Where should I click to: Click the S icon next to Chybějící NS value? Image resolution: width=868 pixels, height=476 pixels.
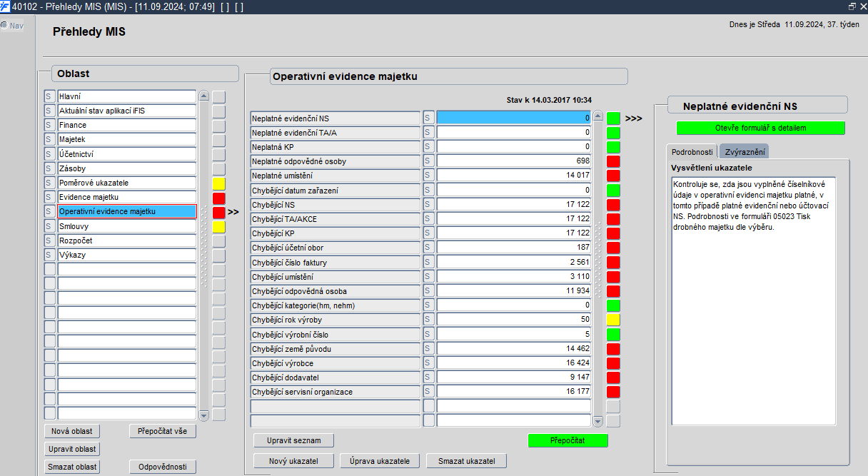point(428,204)
